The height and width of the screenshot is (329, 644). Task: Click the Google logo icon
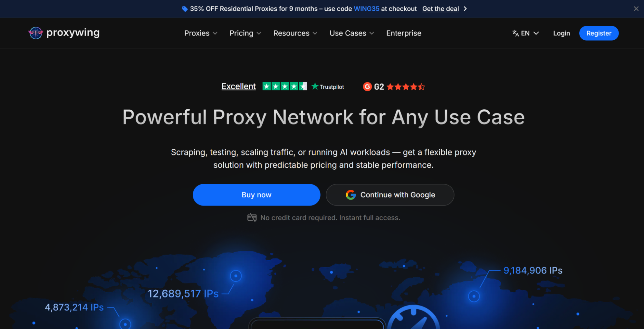pos(351,195)
